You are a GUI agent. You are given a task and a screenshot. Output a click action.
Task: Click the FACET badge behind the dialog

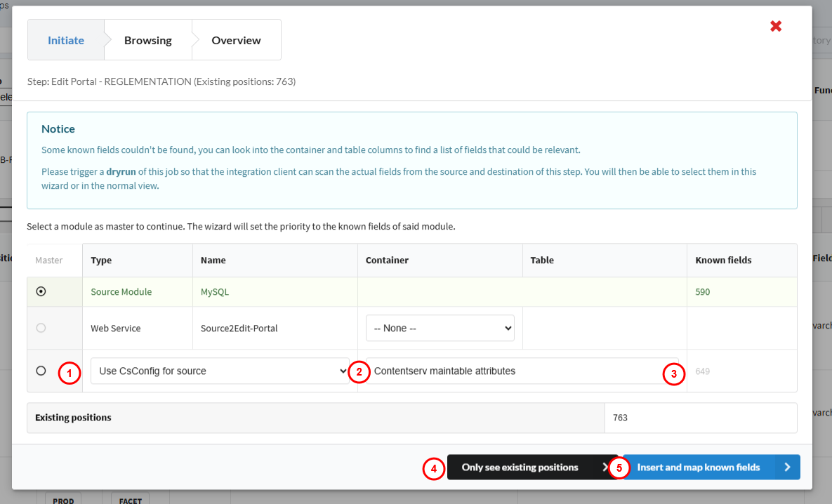[x=130, y=500]
